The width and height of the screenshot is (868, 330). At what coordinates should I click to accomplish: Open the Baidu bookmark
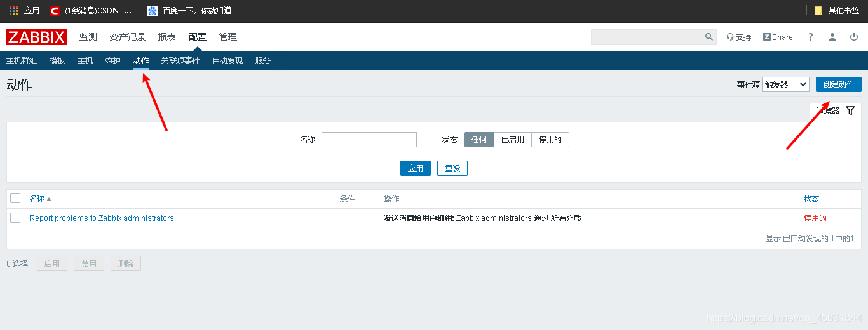click(x=189, y=10)
